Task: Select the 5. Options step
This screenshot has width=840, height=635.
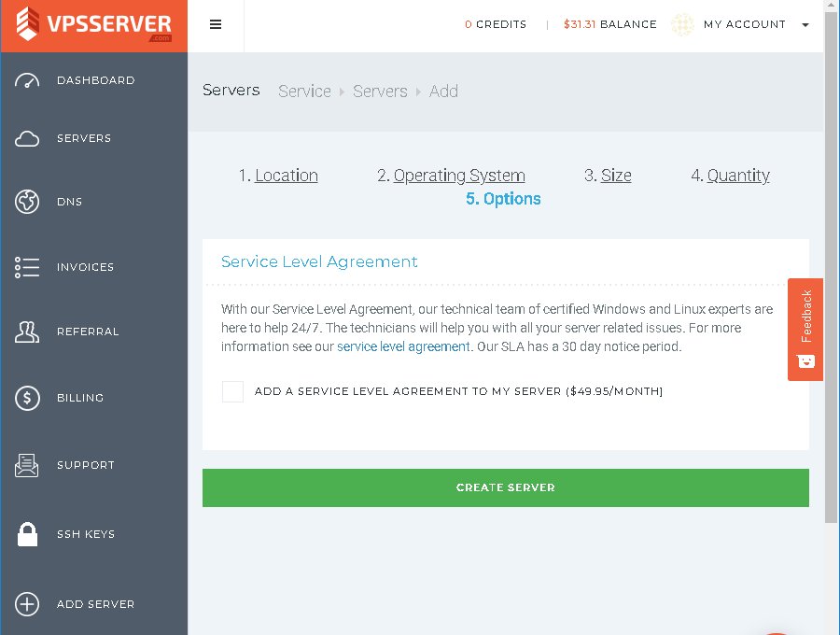Action: coord(503,199)
